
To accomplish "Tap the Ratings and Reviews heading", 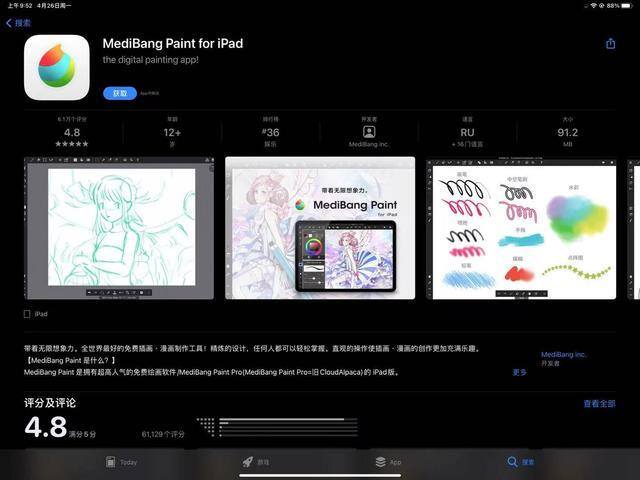I will pyautogui.click(x=50, y=403).
